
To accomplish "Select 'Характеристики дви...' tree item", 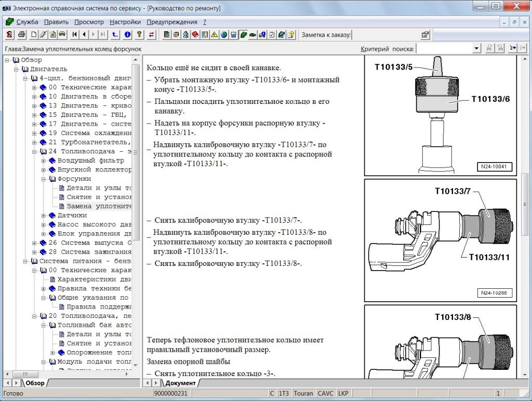I will pos(95,279).
